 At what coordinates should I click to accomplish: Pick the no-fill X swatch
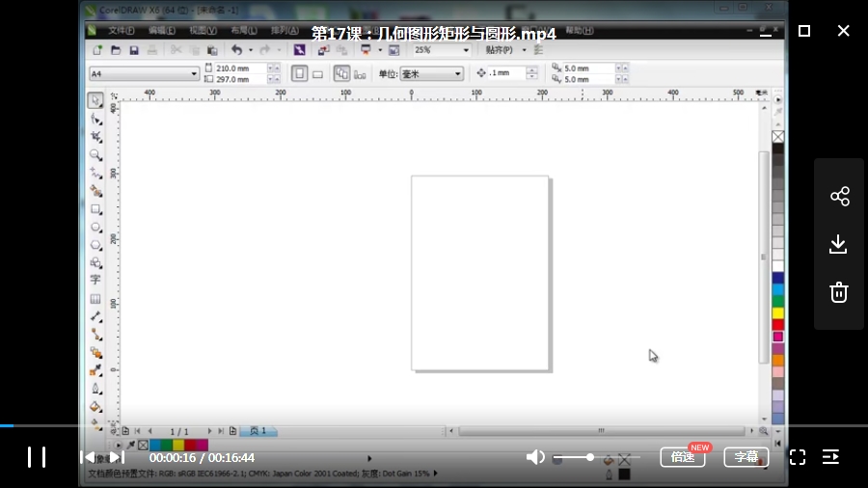(x=777, y=137)
